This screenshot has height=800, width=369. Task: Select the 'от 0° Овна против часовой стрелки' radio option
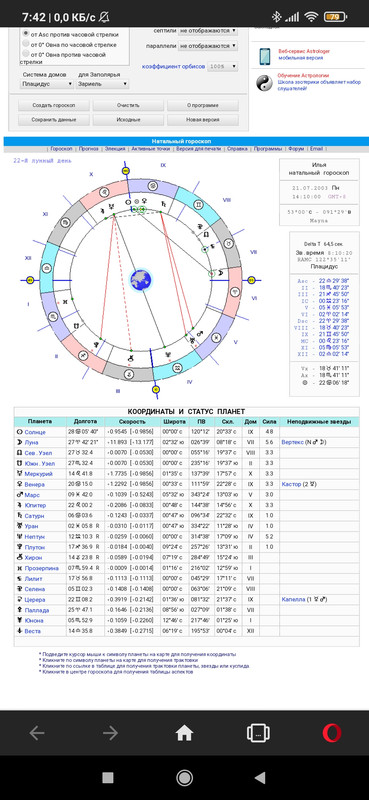(26, 54)
